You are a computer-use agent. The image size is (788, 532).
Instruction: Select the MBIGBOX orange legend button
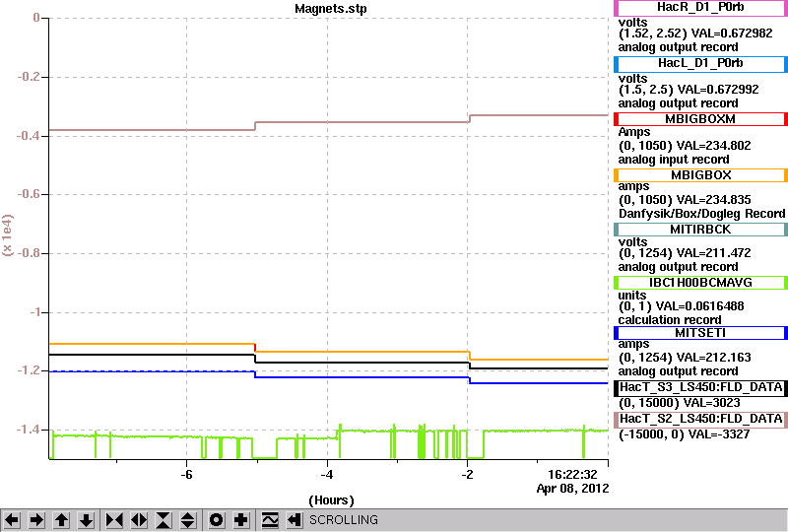click(700, 175)
